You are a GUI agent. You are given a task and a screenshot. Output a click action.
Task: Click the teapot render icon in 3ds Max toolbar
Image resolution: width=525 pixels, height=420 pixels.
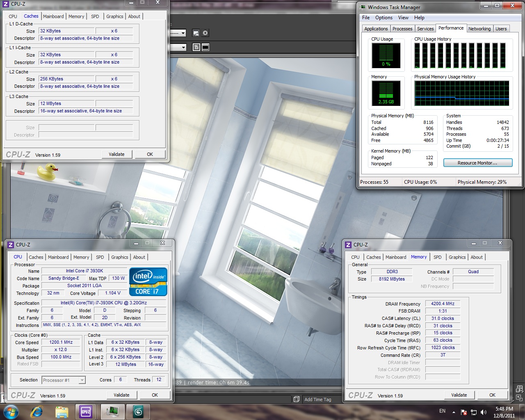(196, 33)
